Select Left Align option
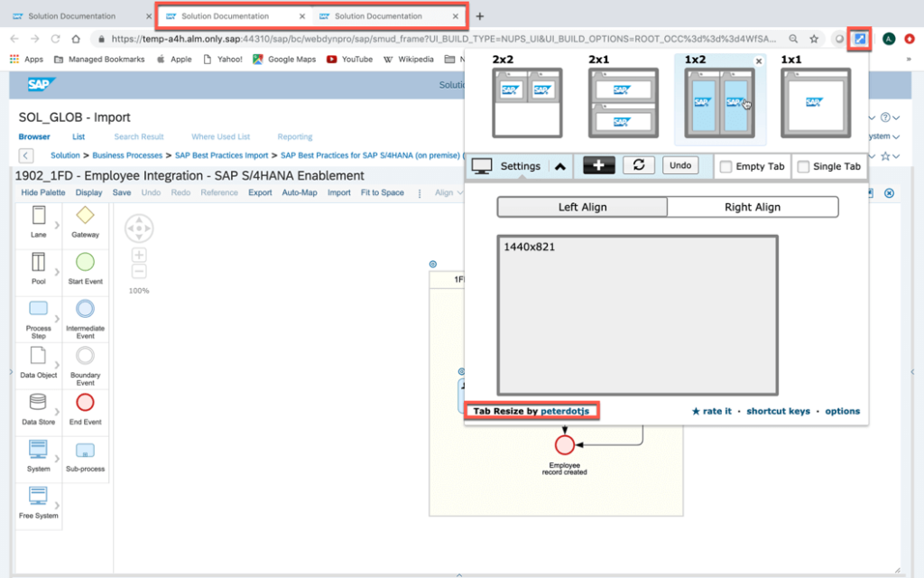Image resolution: width=924 pixels, height=578 pixels. 582,207
